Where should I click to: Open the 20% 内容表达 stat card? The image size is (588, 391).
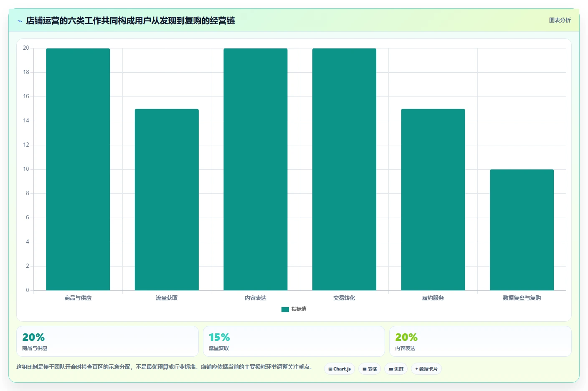coord(480,341)
